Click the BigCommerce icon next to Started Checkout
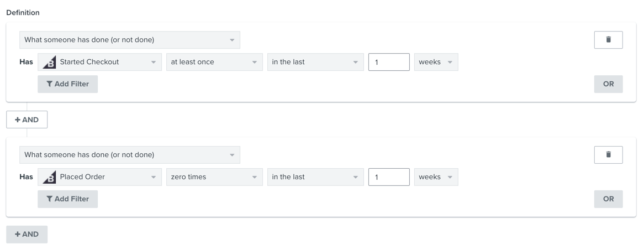Image resolution: width=644 pixels, height=249 pixels. 49,63
